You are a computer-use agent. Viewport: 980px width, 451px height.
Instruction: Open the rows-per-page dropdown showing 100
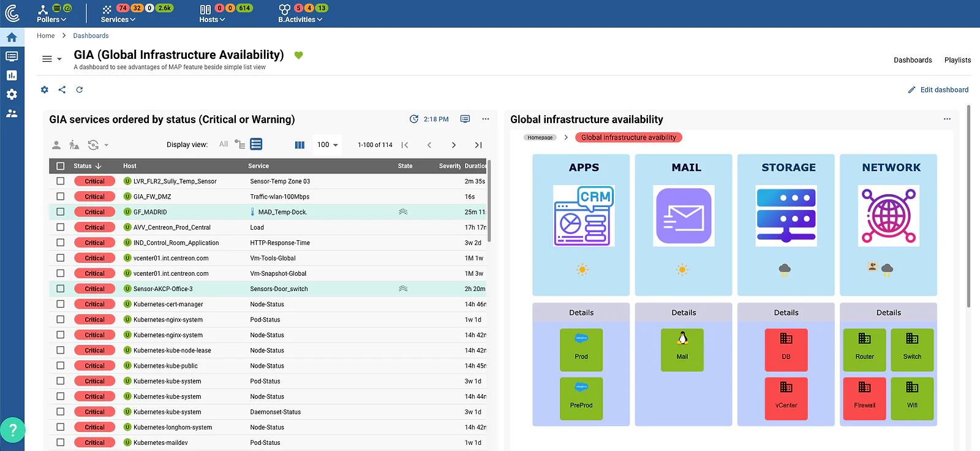[x=327, y=145]
